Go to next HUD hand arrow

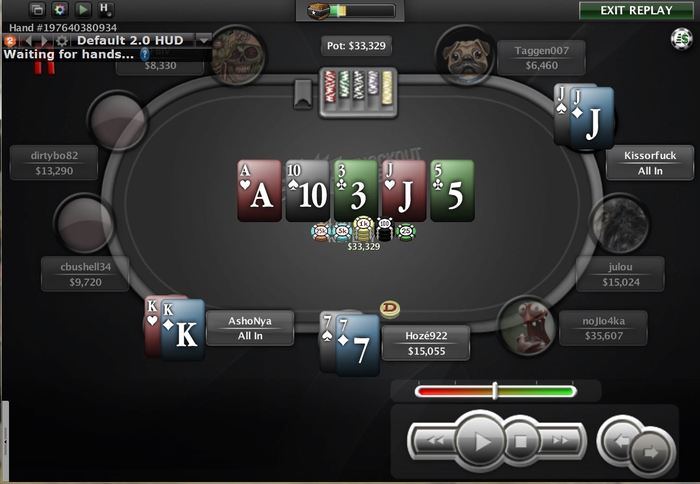tap(44, 41)
